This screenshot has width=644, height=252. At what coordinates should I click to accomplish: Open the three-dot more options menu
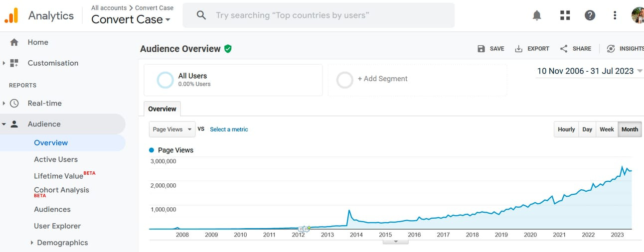pos(615,15)
